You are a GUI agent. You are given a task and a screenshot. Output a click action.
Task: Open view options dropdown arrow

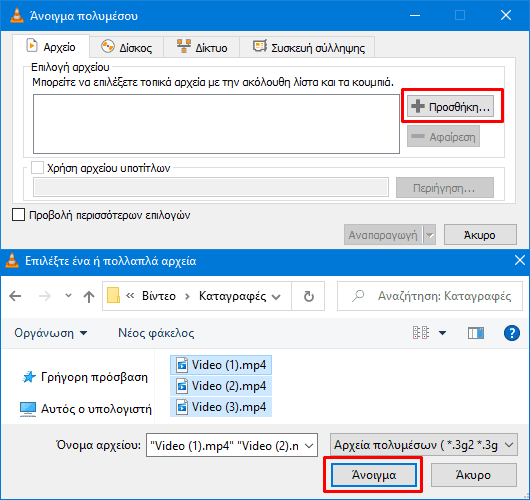pos(442,333)
